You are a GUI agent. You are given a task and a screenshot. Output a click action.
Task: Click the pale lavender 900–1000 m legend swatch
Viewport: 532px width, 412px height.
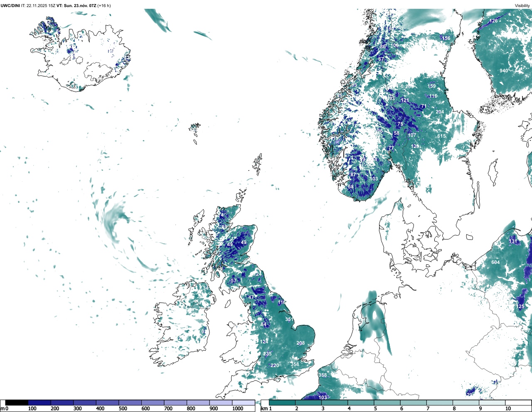click(221, 402)
